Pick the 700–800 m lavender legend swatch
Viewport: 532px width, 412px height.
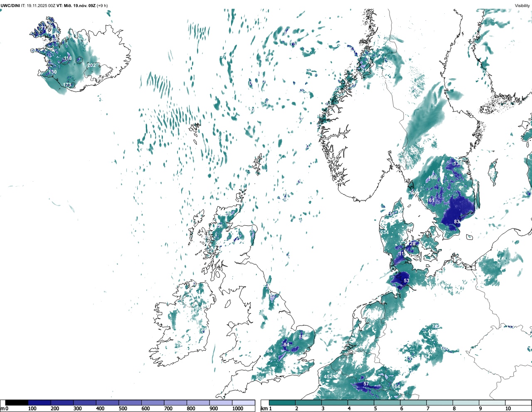(x=175, y=403)
